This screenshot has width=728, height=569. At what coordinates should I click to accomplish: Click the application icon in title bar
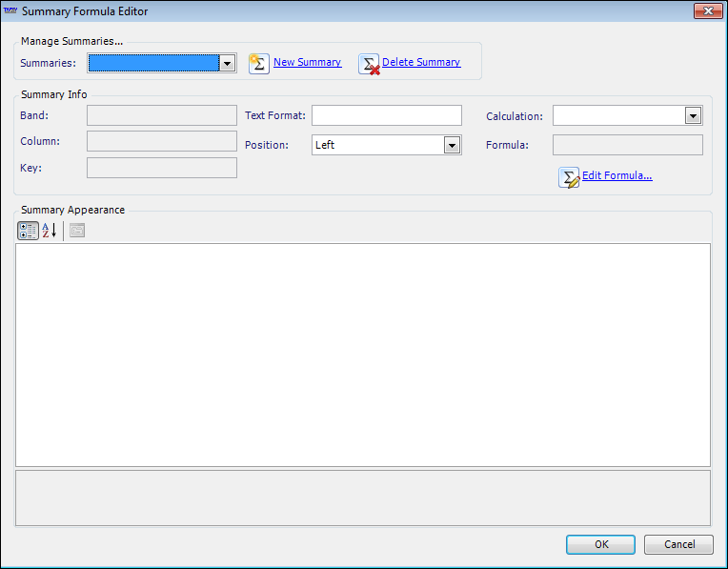click(x=10, y=10)
